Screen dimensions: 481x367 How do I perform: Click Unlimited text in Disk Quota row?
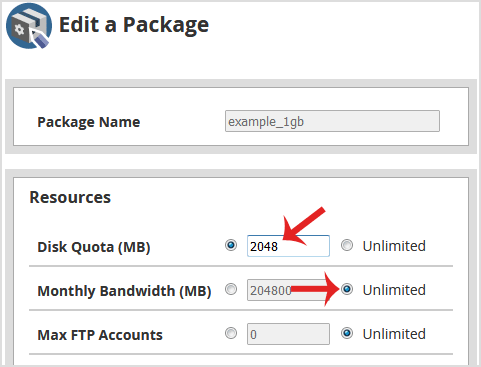tap(394, 246)
